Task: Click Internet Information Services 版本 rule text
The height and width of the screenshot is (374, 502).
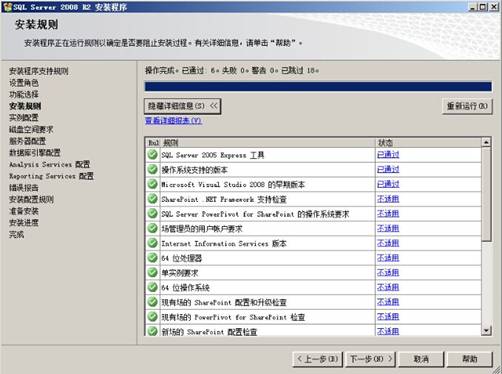Action: click(224, 243)
